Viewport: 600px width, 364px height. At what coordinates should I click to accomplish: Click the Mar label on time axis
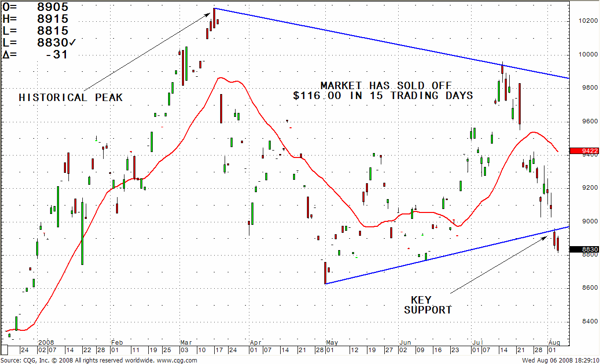click(x=186, y=342)
